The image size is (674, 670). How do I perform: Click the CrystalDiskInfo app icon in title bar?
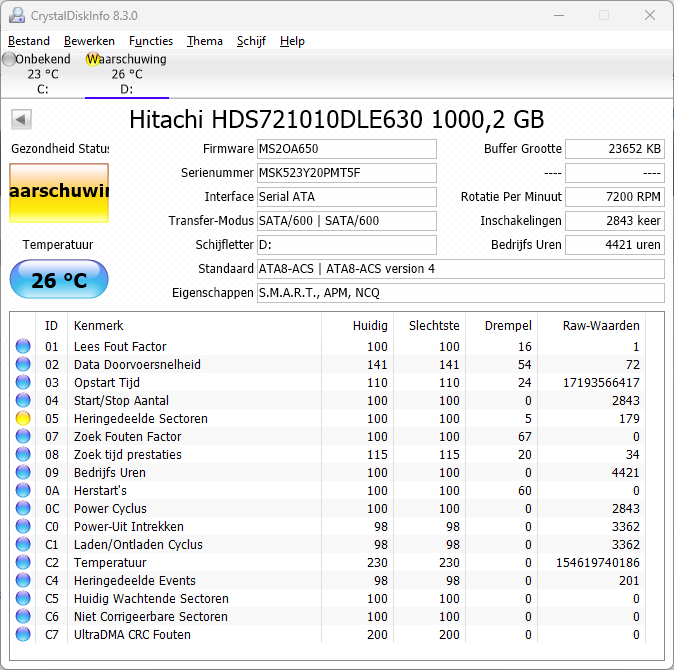pos(15,15)
